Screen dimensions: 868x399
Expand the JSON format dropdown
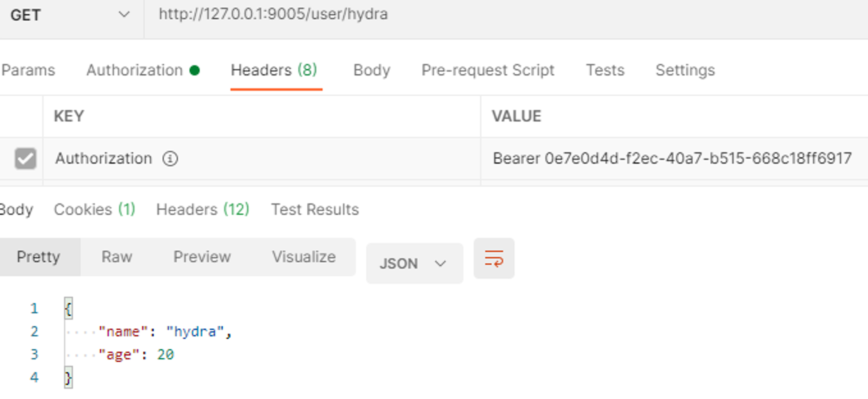point(414,263)
